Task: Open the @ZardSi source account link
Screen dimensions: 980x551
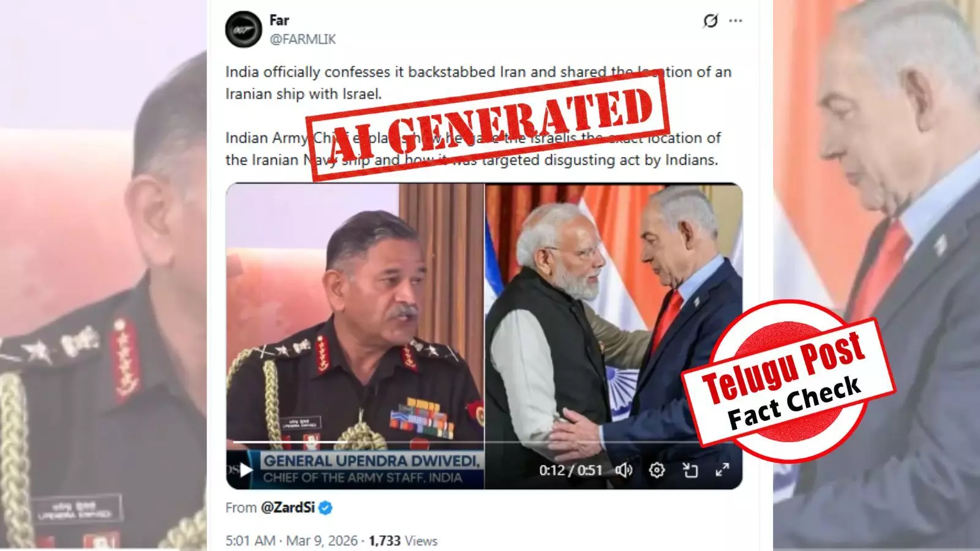Action: 288,508
